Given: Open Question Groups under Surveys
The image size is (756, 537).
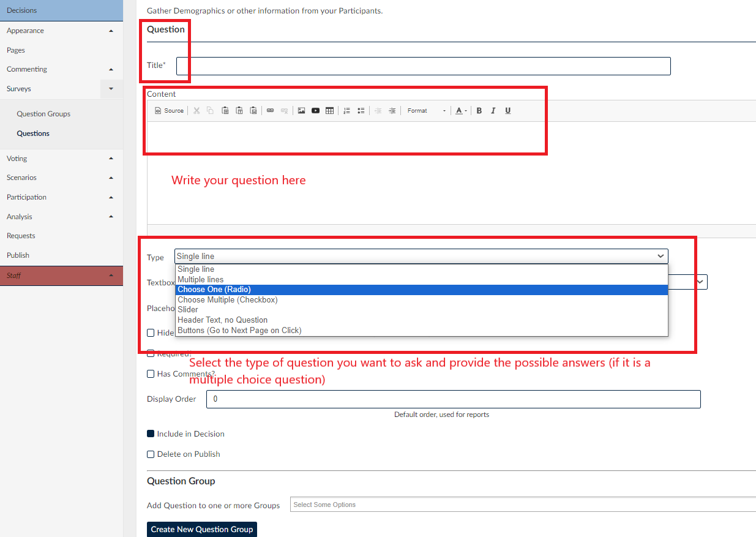Looking at the screenshot, I should pyautogui.click(x=43, y=114).
